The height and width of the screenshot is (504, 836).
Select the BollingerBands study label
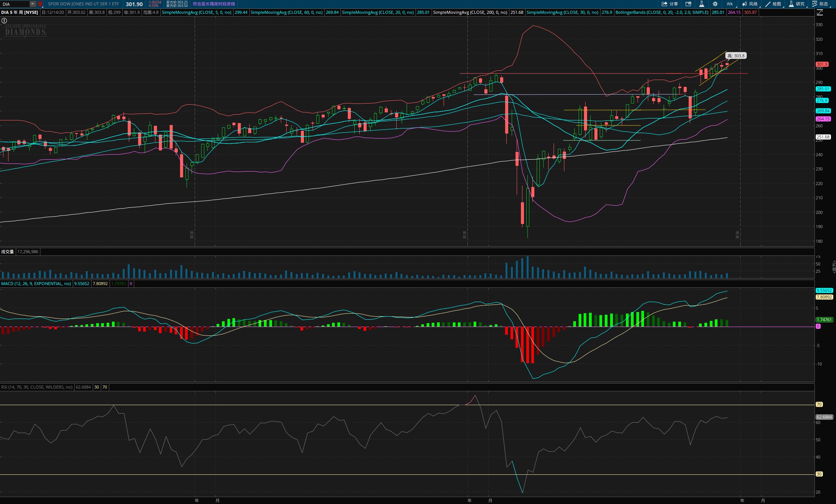coord(662,12)
